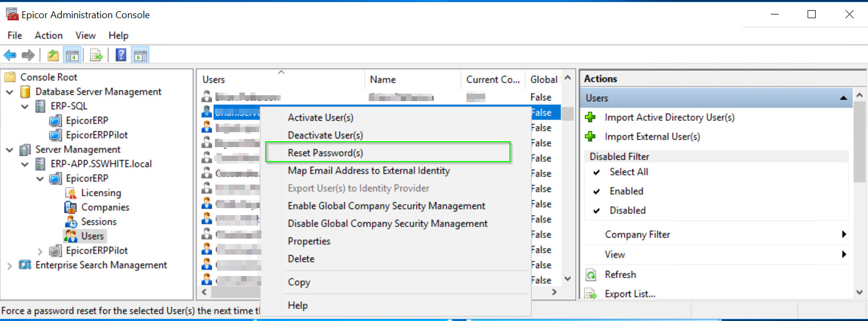Toggle the Enabled filter checkmark
The height and width of the screenshot is (321, 868).
coord(596,192)
